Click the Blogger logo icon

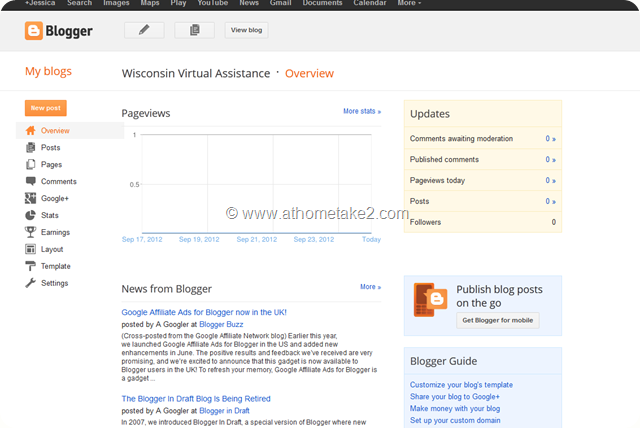click(x=33, y=31)
